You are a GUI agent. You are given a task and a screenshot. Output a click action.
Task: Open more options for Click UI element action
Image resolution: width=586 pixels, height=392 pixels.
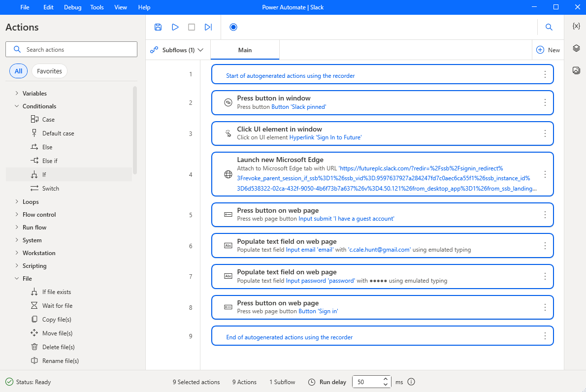pyautogui.click(x=545, y=133)
